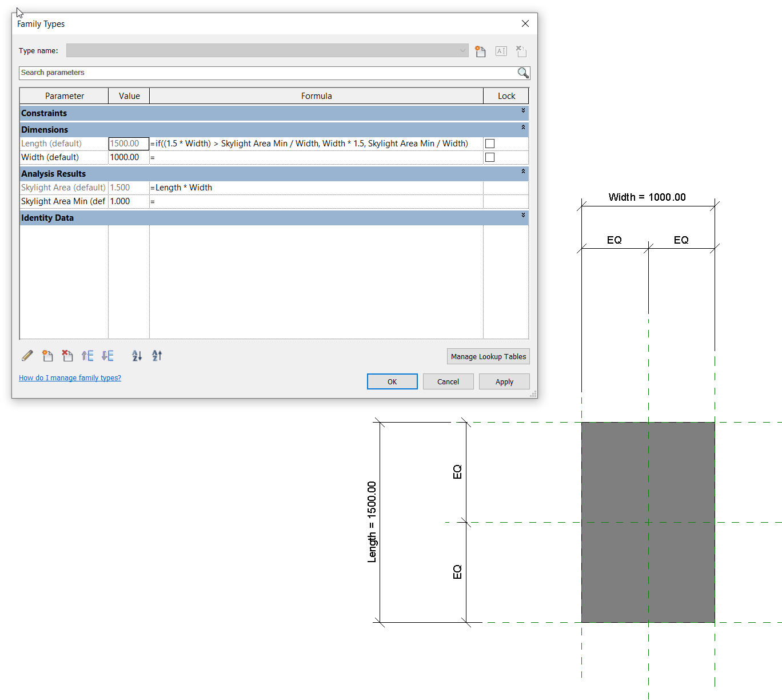The width and height of the screenshot is (782, 700).
Task: Toggle the Lock checkbox for Length
Action: [490, 144]
